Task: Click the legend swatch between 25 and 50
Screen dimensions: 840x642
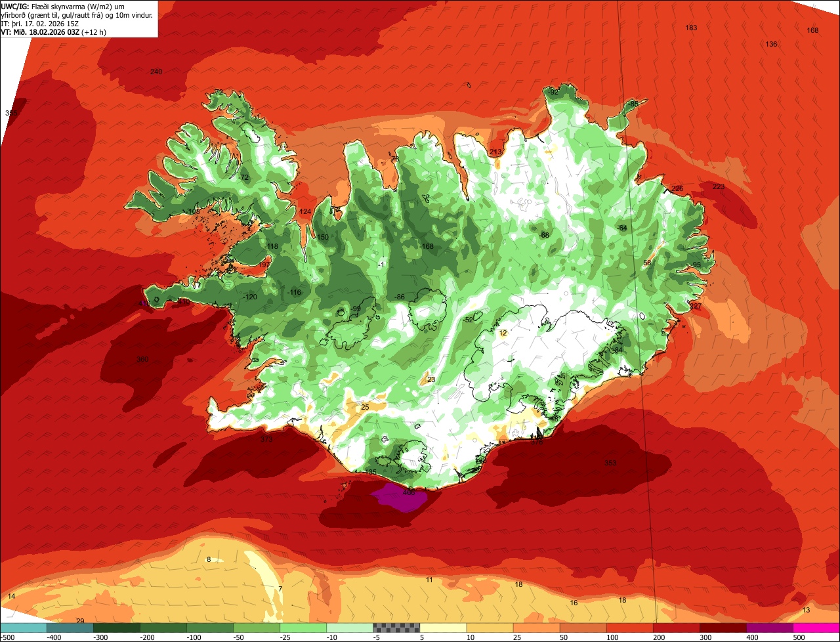Action: (x=535, y=628)
